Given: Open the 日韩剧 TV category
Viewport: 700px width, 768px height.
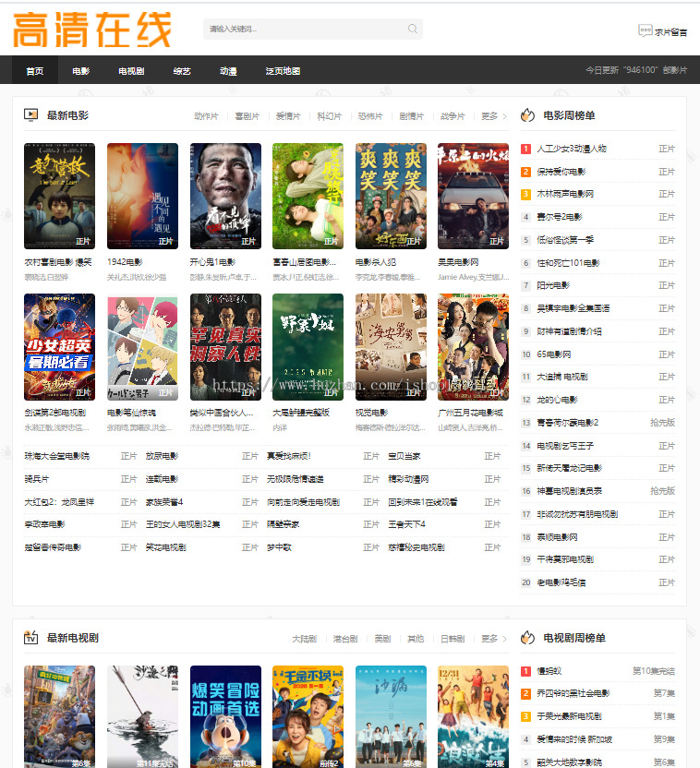Looking at the screenshot, I should 453,639.
